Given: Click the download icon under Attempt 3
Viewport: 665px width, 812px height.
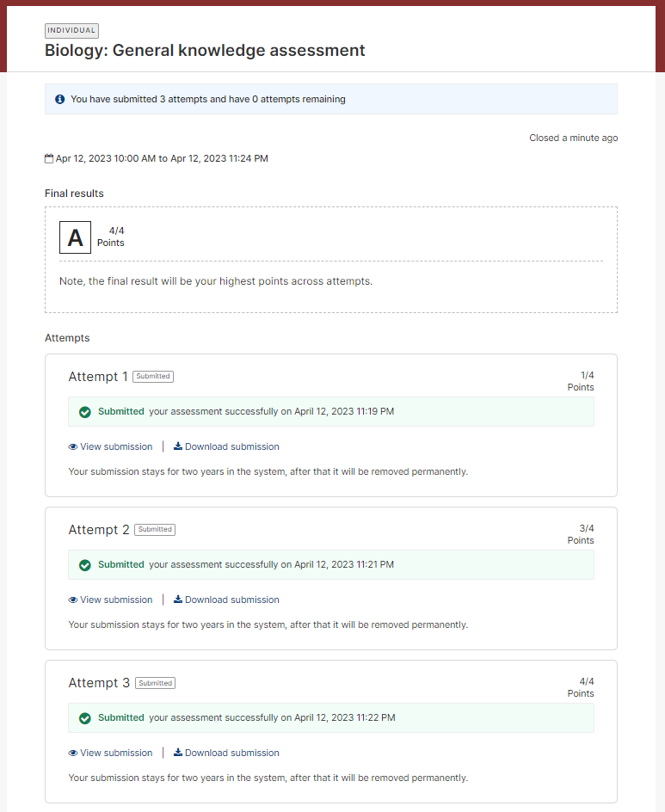Looking at the screenshot, I should coord(177,753).
